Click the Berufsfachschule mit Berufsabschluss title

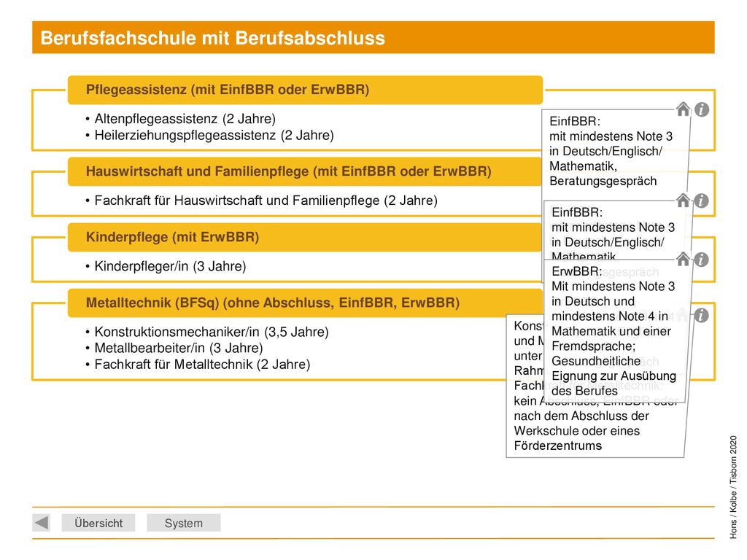pyautogui.click(x=212, y=38)
